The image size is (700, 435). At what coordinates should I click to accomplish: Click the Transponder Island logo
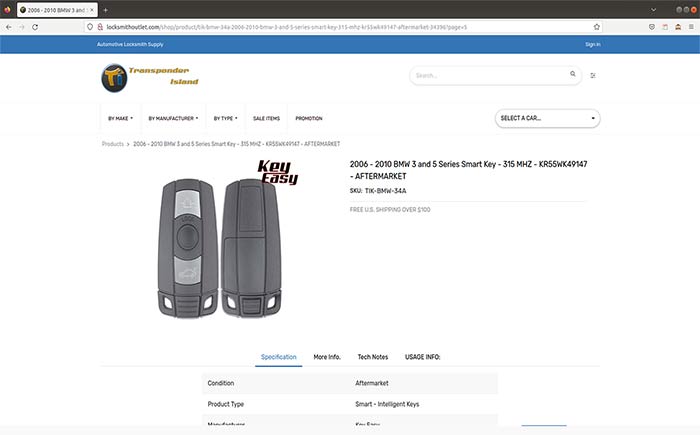[x=150, y=78]
